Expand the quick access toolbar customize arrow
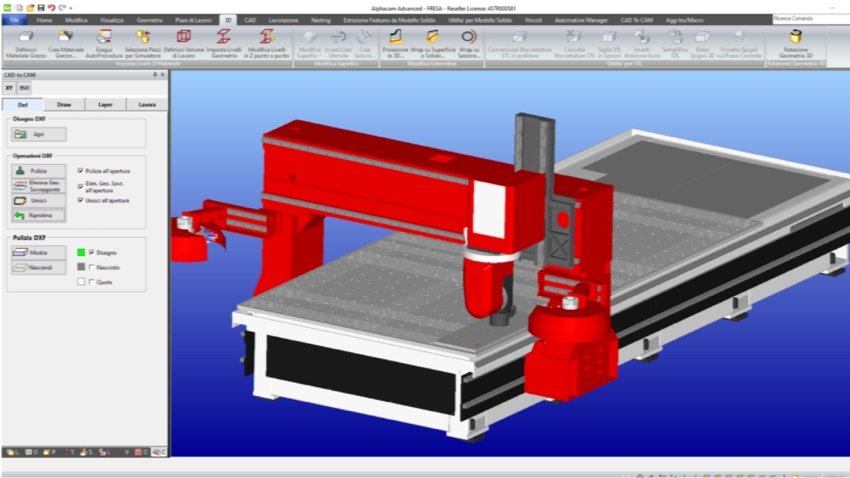This screenshot has height=478, width=850. [73, 7]
